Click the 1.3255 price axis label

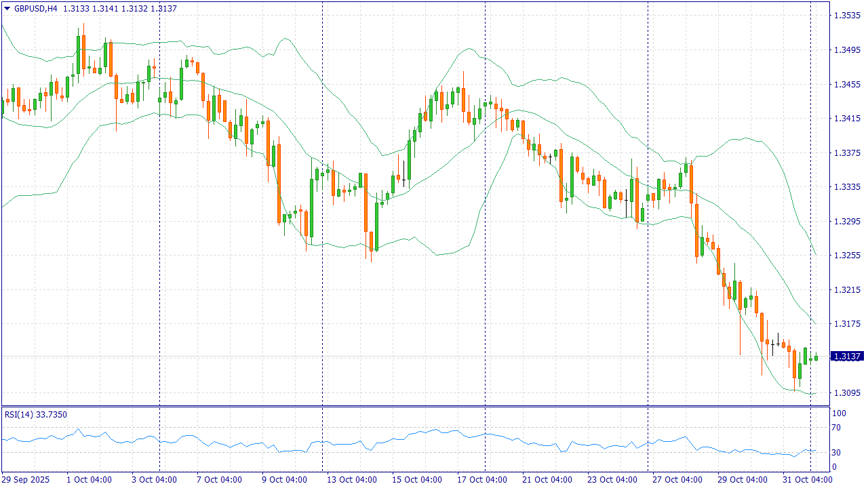(x=848, y=256)
